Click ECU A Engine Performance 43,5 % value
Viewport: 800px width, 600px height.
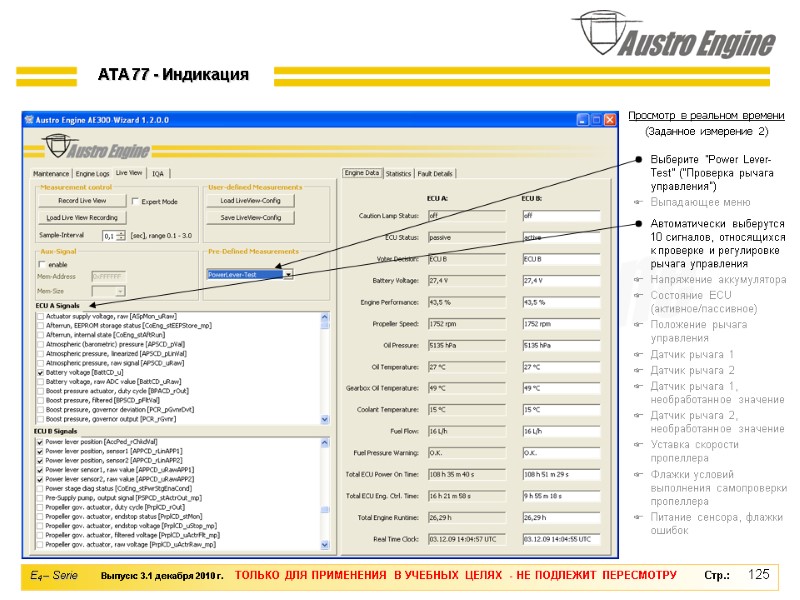tap(467, 303)
